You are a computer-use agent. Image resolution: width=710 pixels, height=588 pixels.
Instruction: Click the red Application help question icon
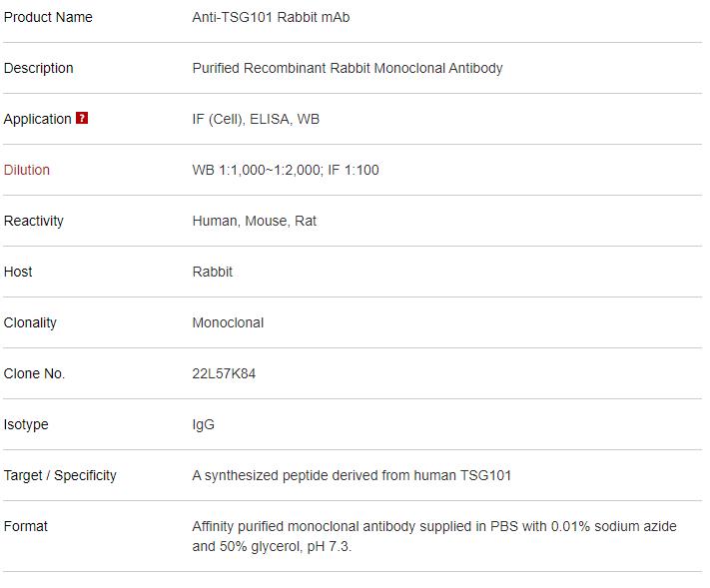coord(82,118)
